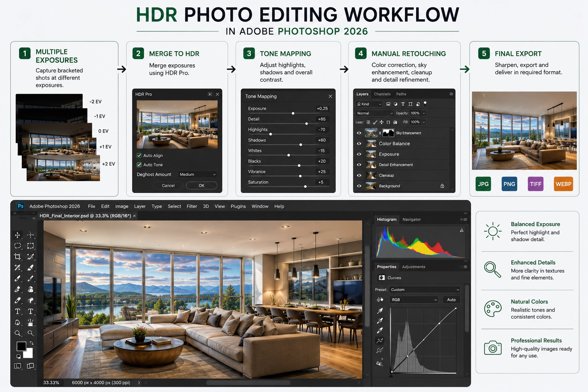
Task: Select the edit points curve tool
Action: coord(380,340)
